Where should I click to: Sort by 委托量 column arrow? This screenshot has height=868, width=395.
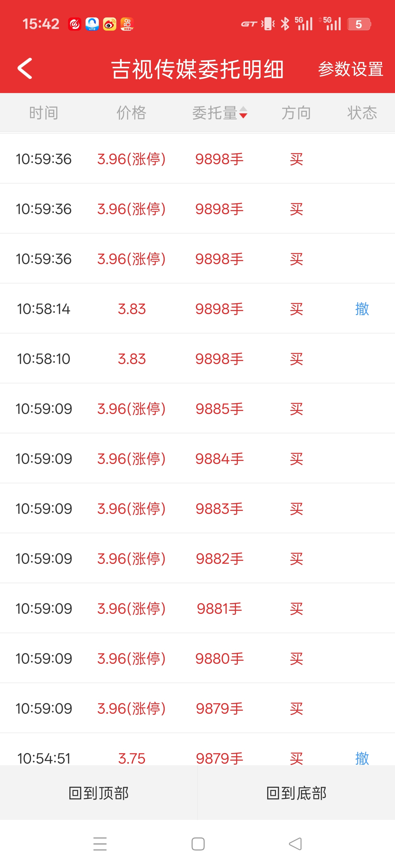[x=243, y=112]
